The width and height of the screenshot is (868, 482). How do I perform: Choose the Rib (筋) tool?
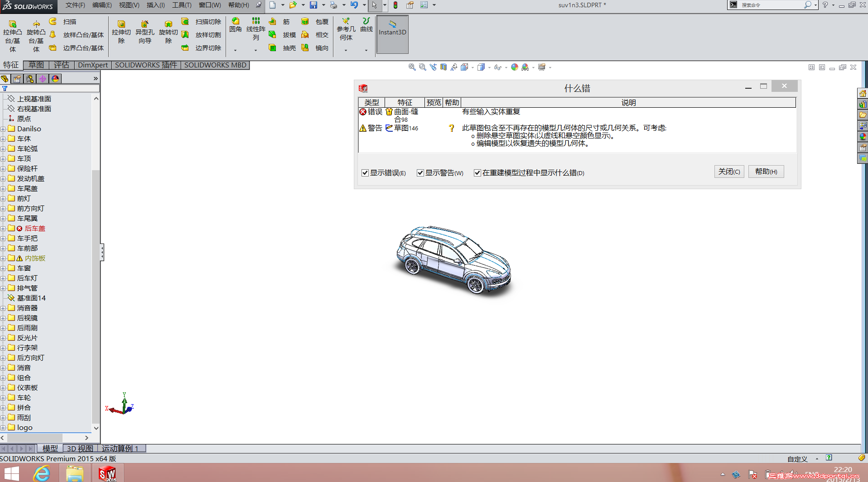(x=279, y=22)
